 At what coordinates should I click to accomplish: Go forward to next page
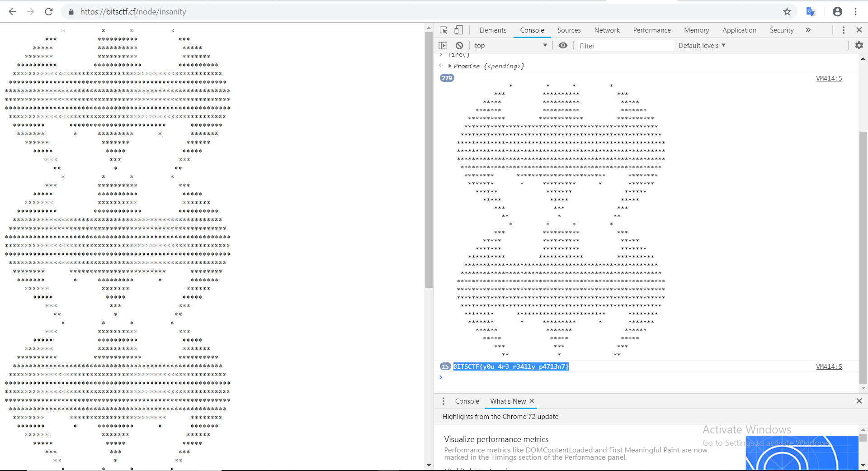[30, 12]
